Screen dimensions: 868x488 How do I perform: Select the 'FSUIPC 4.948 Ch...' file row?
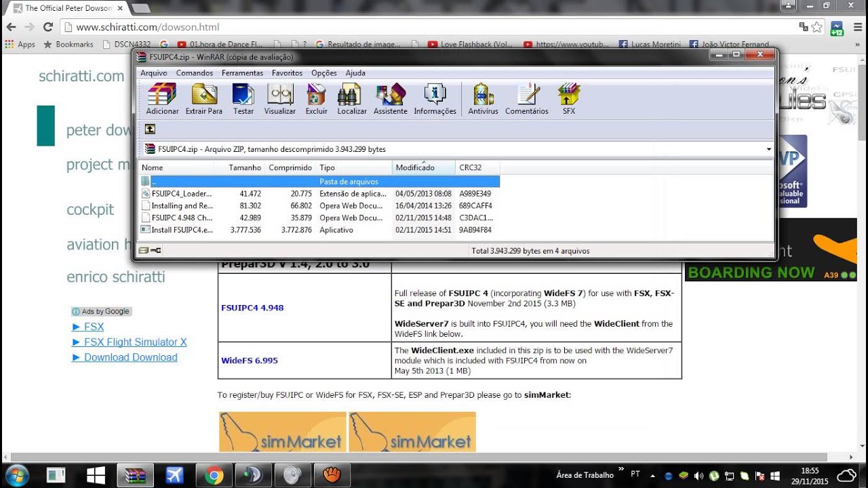tap(319, 218)
